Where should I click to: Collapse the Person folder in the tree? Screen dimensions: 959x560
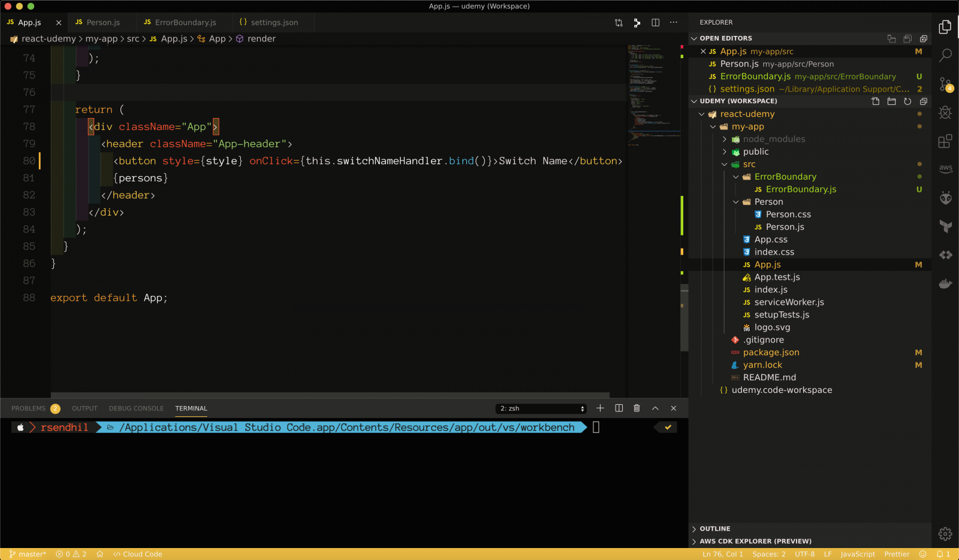pos(735,202)
